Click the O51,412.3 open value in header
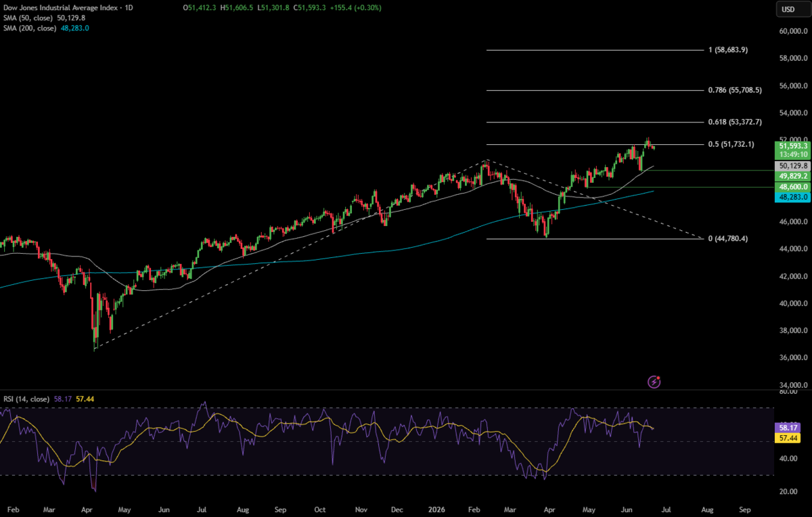 coord(200,7)
